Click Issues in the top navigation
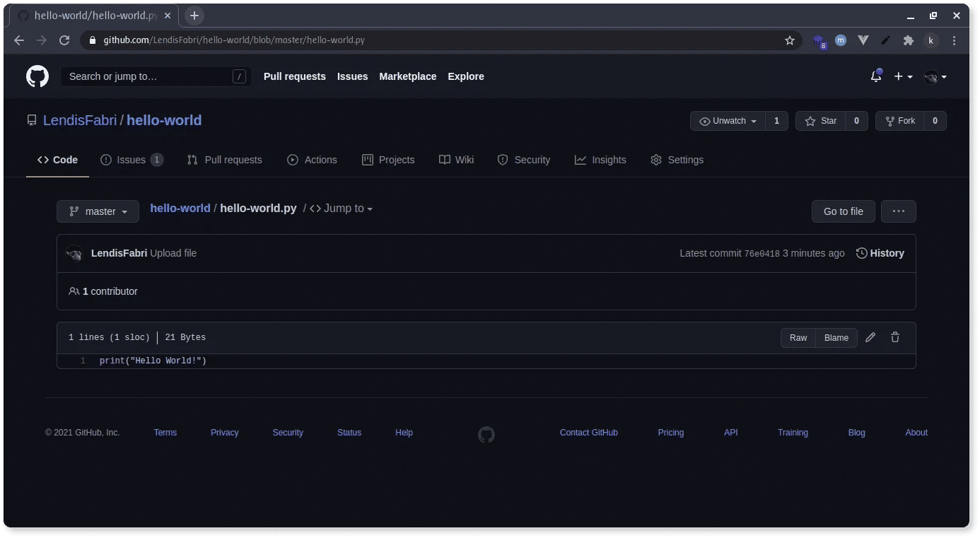The image size is (980, 538). click(x=352, y=76)
